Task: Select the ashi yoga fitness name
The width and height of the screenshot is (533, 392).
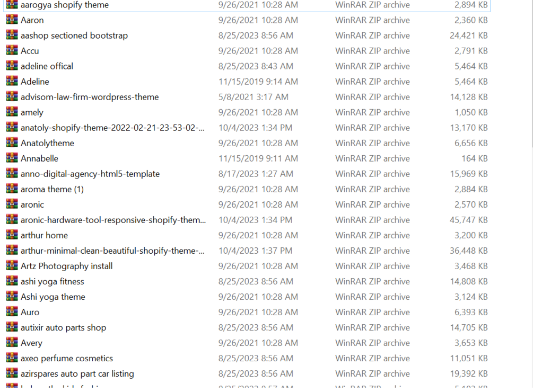Action: click(53, 282)
